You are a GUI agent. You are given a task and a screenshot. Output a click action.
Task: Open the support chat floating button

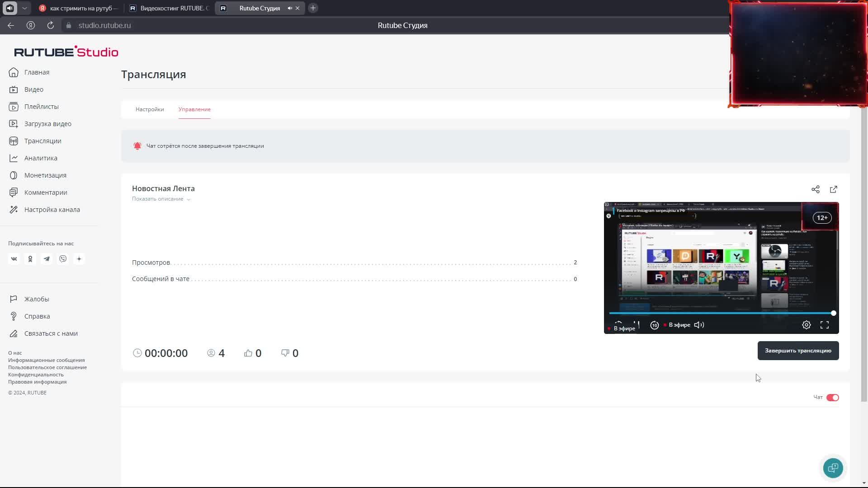coord(833,468)
